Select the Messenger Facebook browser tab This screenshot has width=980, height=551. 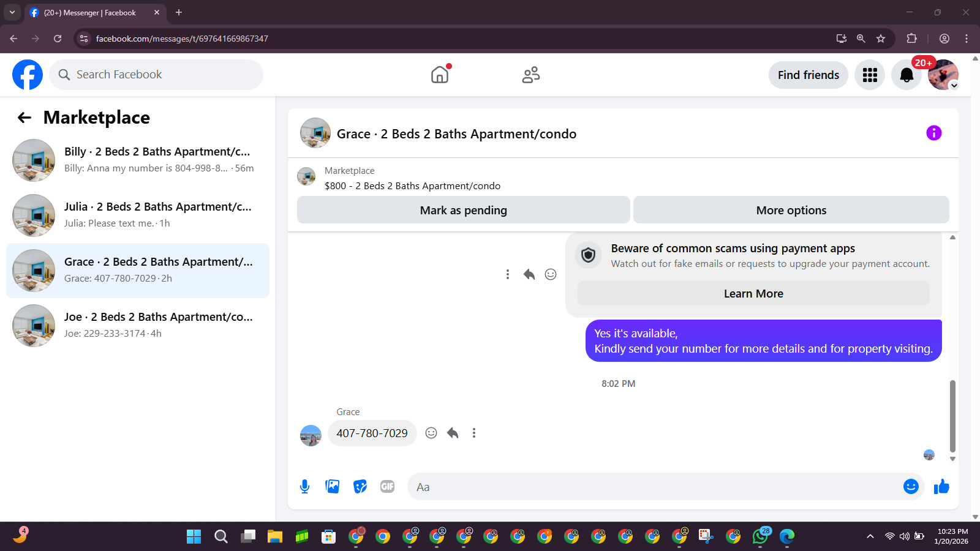point(95,12)
